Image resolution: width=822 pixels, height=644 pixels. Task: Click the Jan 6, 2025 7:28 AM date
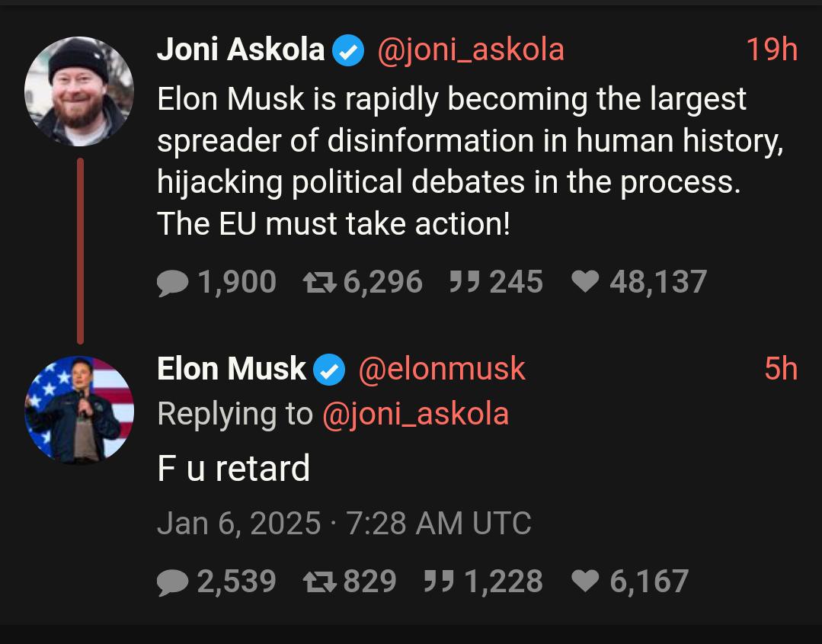point(344,523)
